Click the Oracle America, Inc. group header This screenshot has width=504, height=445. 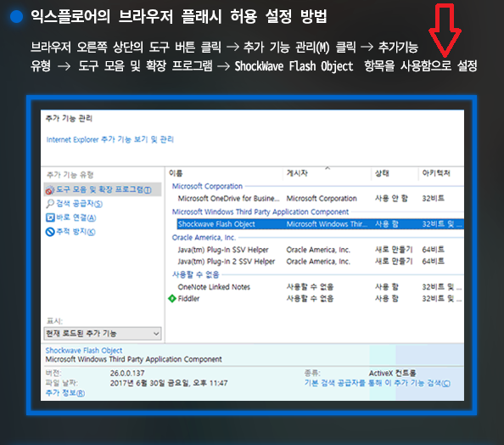click(x=204, y=238)
